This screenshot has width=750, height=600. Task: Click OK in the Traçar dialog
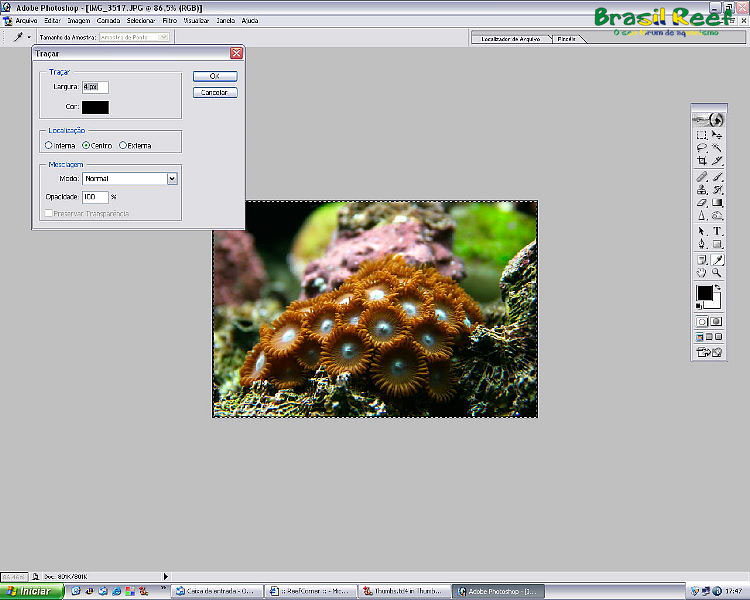(215, 76)
